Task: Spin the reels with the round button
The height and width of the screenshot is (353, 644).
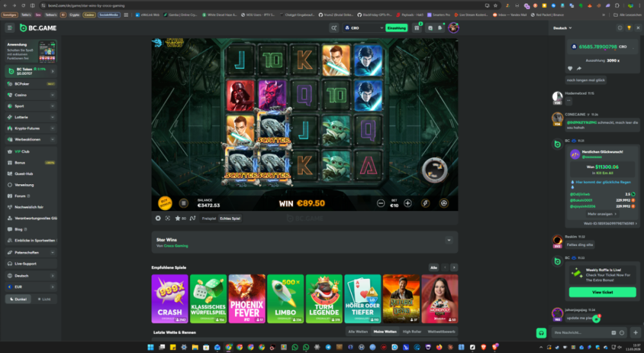Action: click(x=435, y=169)
